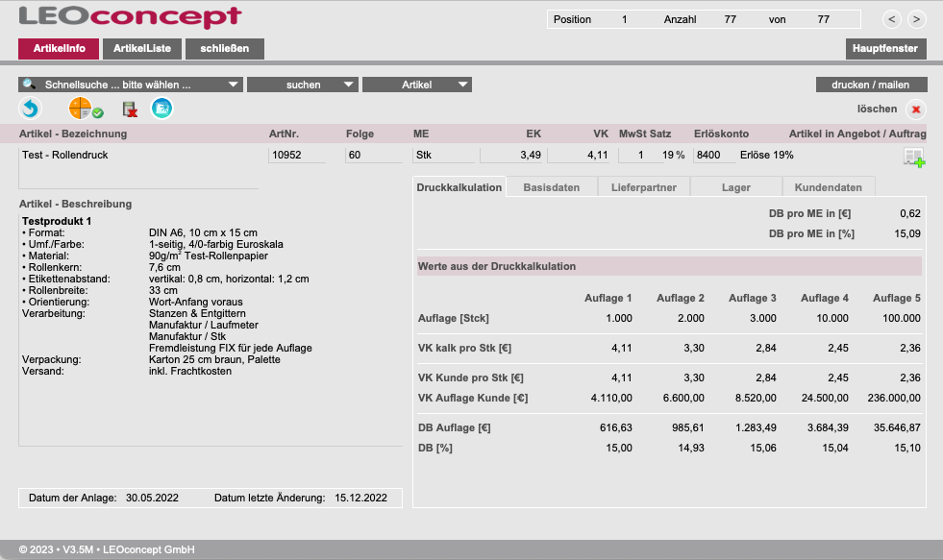943x560 pixels.
Task: Go to previous record with left arrow
Action: point(892,19)
